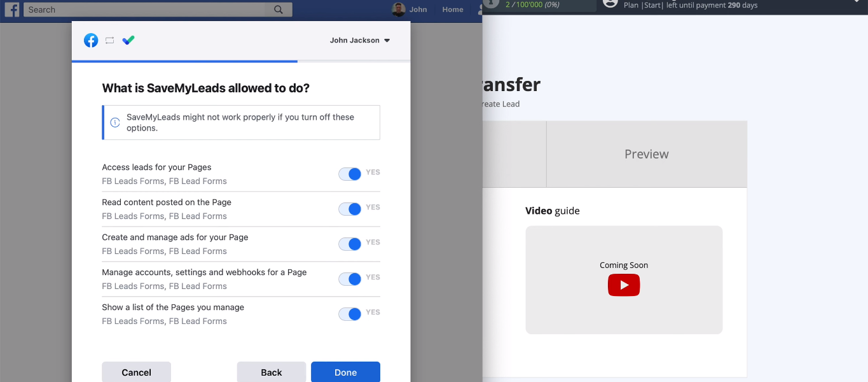Click the Facebook search field
Screen dimensions: 868x382
tap(144, 10)
